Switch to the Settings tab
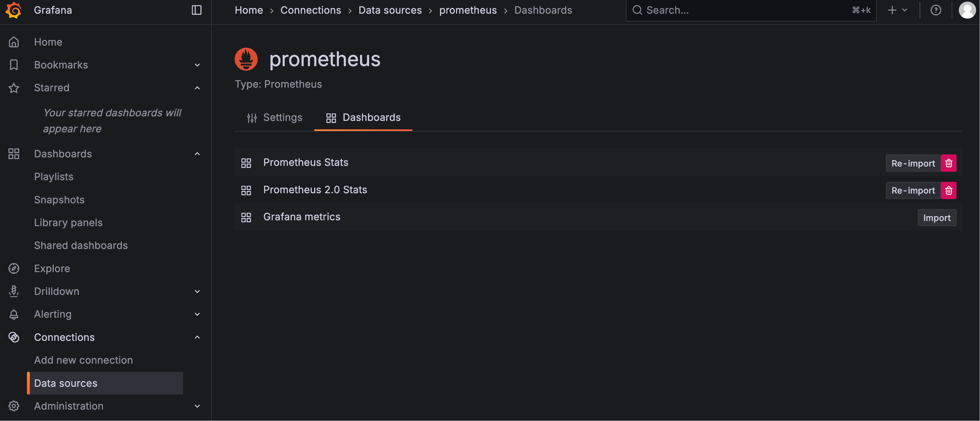Screen dimensions: 980x421 coord(274,118)
